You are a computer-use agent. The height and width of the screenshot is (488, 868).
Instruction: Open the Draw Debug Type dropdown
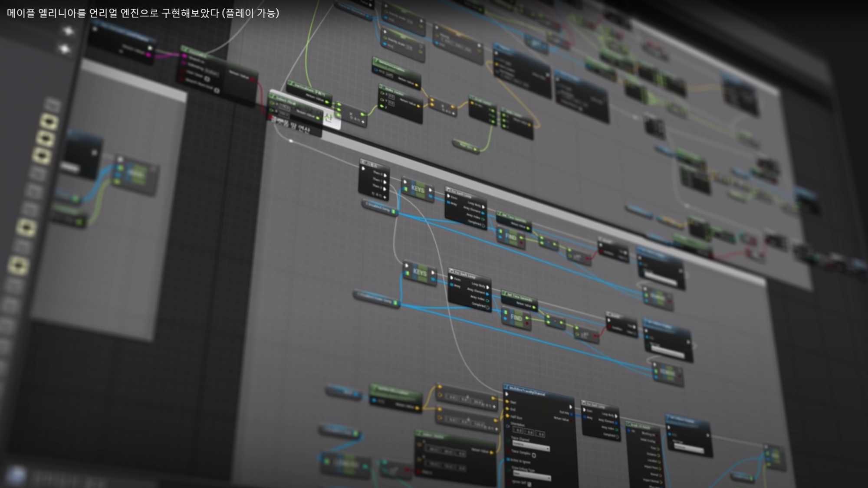pyautogui.click(x=532, y=476)
